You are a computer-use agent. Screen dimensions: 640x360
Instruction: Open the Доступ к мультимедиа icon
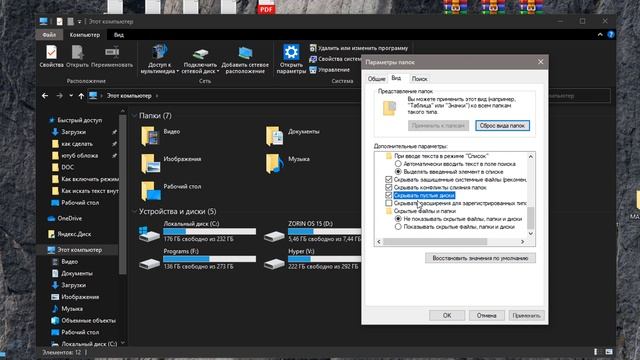pyautogui.click(x=160, y=53)
